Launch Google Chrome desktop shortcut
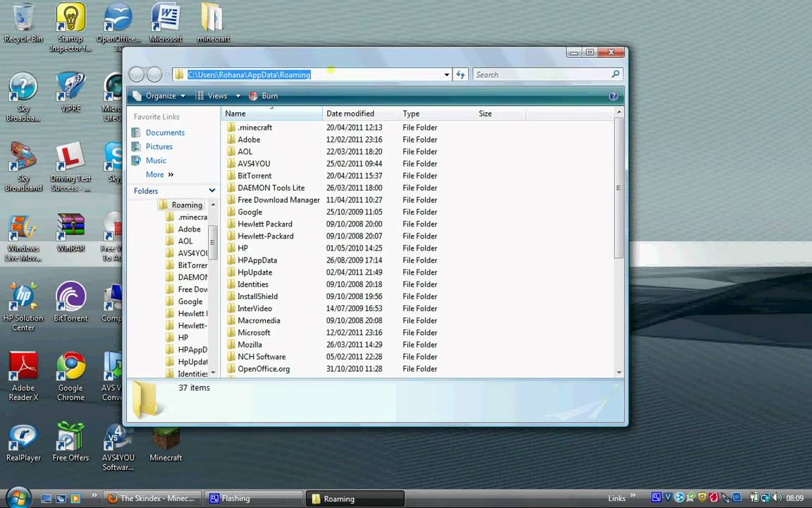812x508 pixels. 70,376
